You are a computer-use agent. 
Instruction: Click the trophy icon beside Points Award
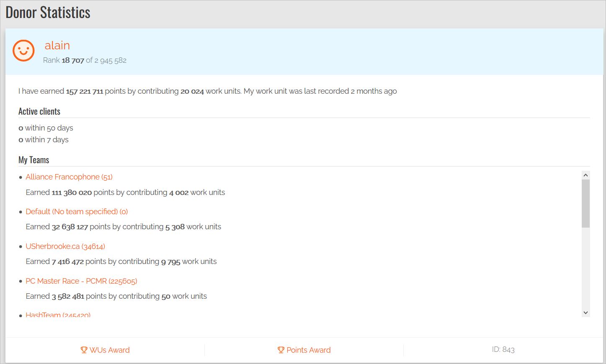tap(281, 350)
